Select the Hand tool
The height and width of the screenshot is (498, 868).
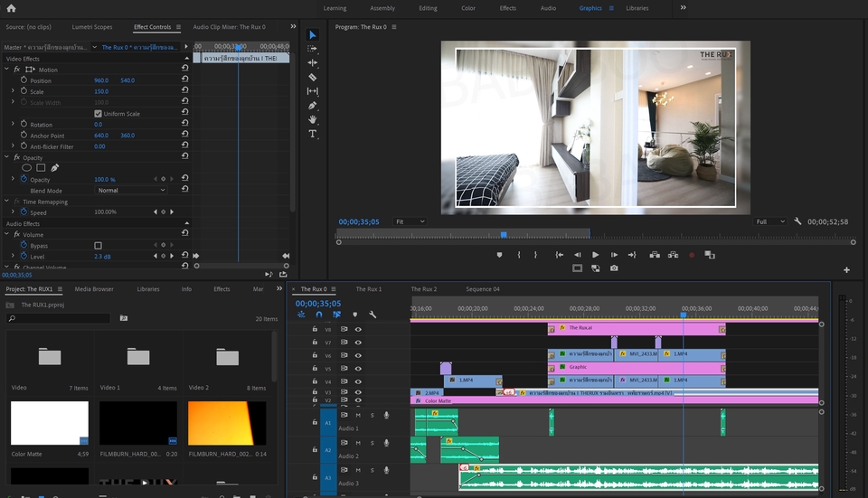(x=312, y=119)
